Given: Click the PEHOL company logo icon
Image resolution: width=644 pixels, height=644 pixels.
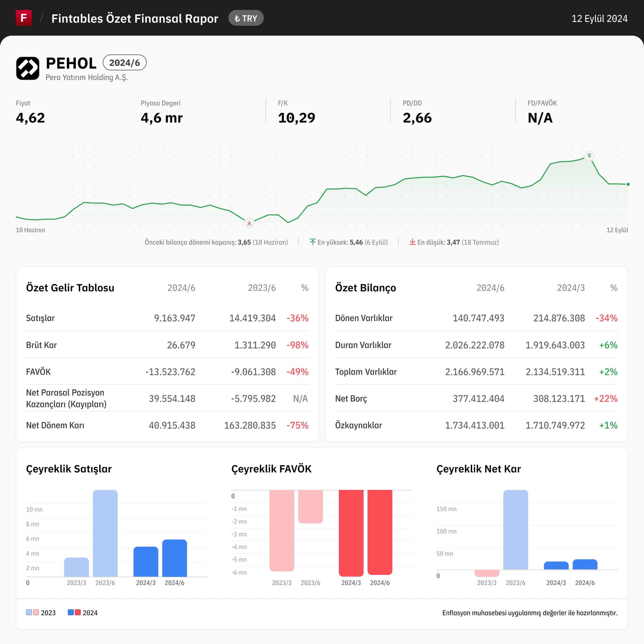Looking at the screenshot, I should (28, 68).
